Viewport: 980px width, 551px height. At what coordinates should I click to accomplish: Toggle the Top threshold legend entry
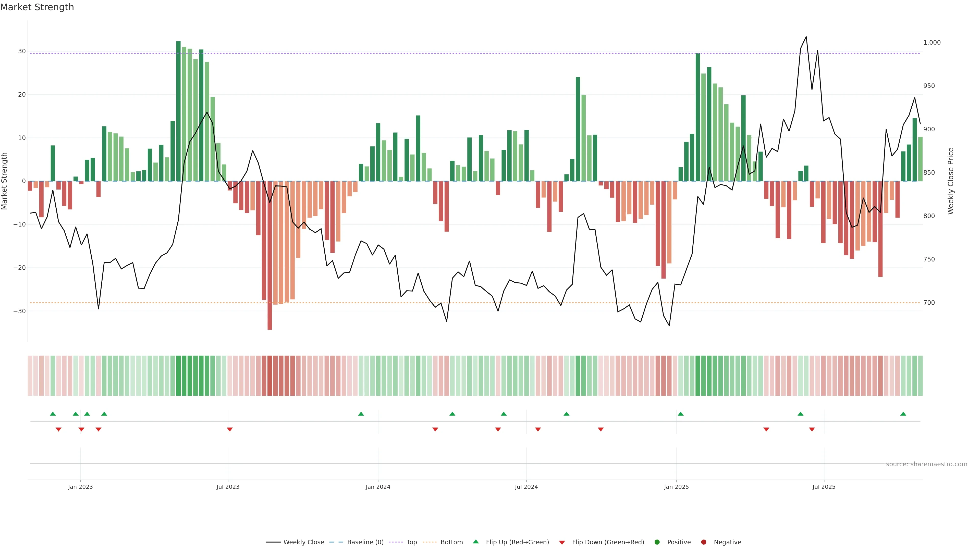click(412, 542)
